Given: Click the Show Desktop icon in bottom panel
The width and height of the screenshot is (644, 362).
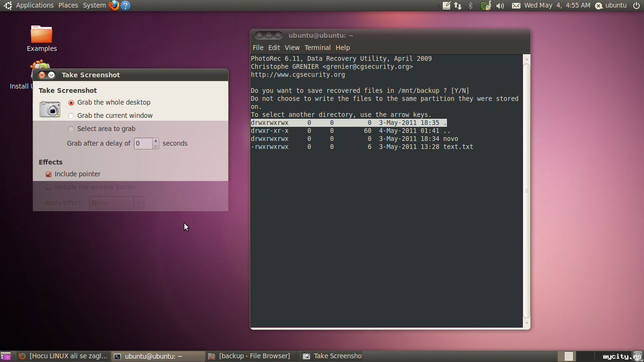Looking at the screenshot, I should pyautogui.click(x=6, y=356).
